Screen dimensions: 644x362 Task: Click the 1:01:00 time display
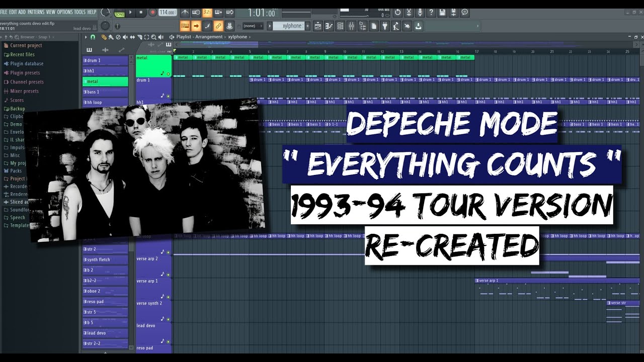pyautogui.click(x=262, y=14)
